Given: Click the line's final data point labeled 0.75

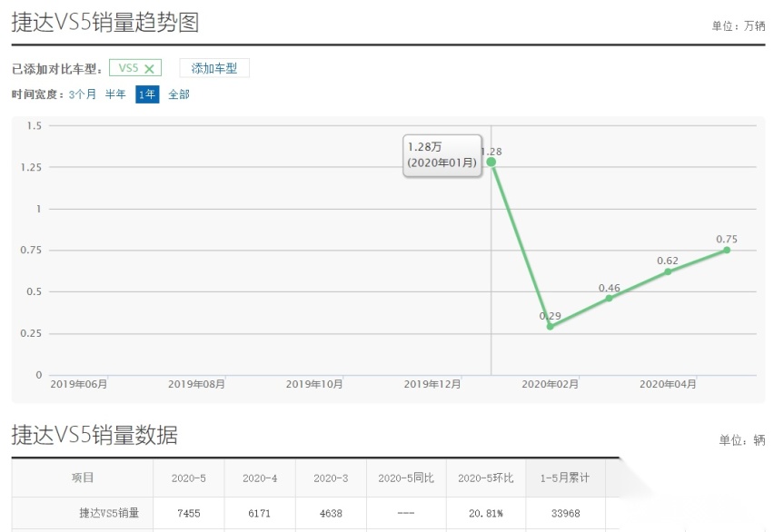Looking at the screenshot, I should (x=727, y=251).
